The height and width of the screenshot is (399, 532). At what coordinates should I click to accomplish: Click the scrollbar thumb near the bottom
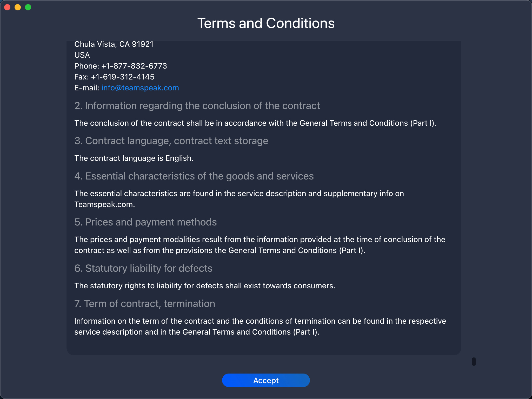(x=474, y=361)
